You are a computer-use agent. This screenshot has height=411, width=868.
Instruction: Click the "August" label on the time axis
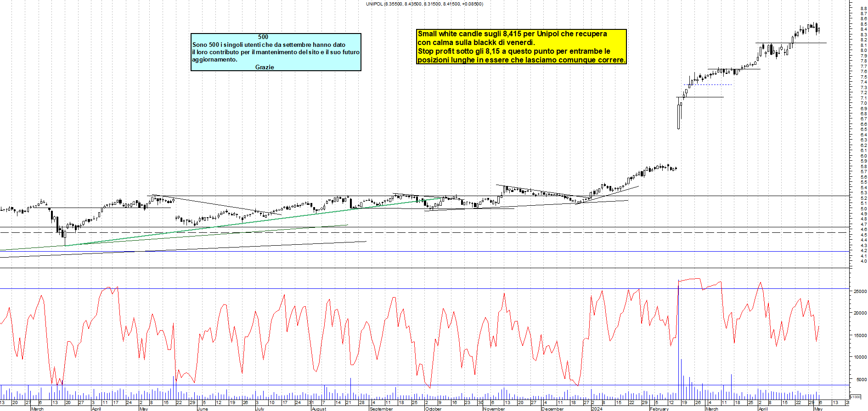319,409
